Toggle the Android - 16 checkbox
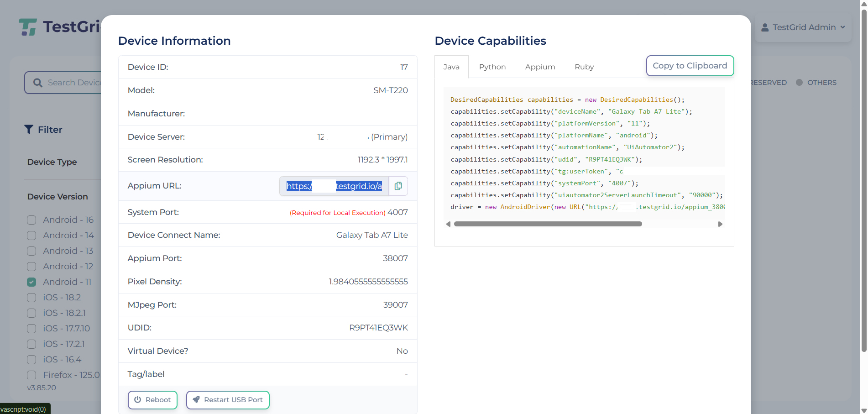Image resolution: width=868 pixels, height=414 pixels. click(31, 220)
